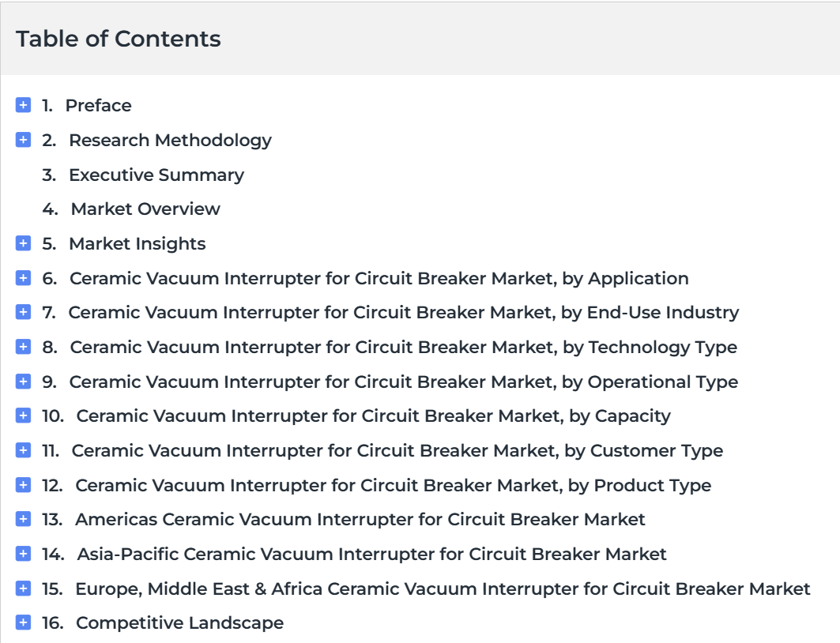The width and height of the screenshot is (840, 643).
Task: Click plus icon beside Market Insights
Action: (23, 243)
